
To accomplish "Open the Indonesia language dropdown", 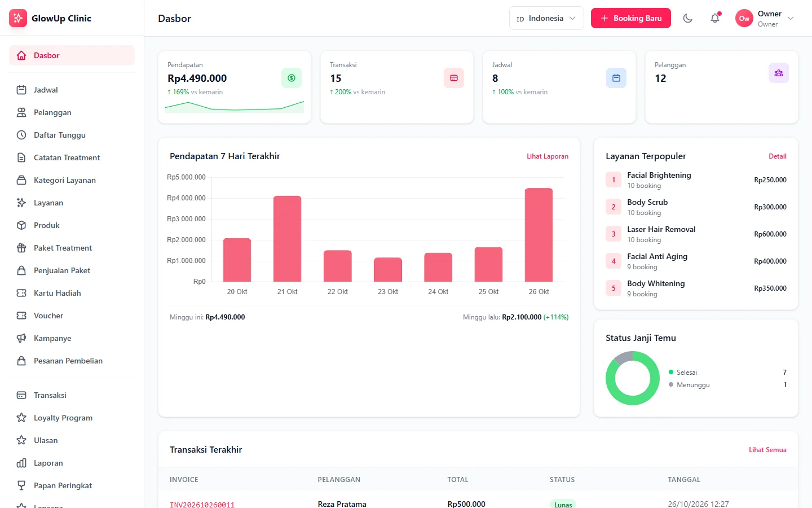I will (x=546, y=18).
